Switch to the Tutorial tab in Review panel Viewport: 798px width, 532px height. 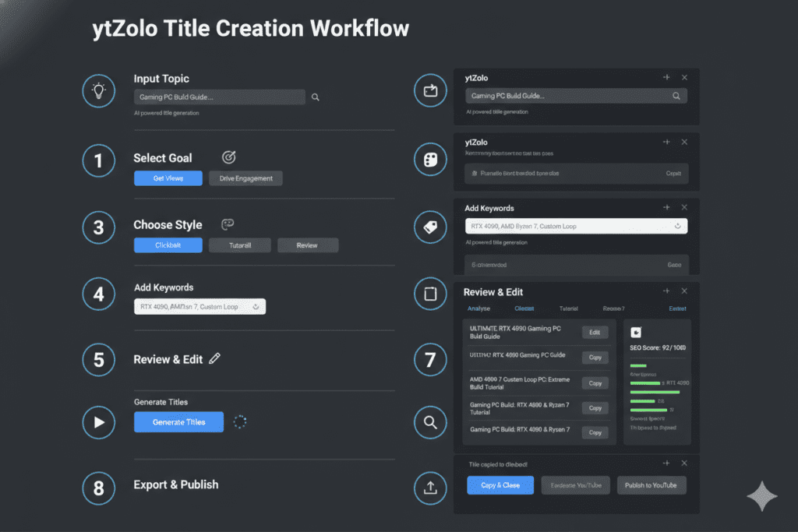click(569, 309)
